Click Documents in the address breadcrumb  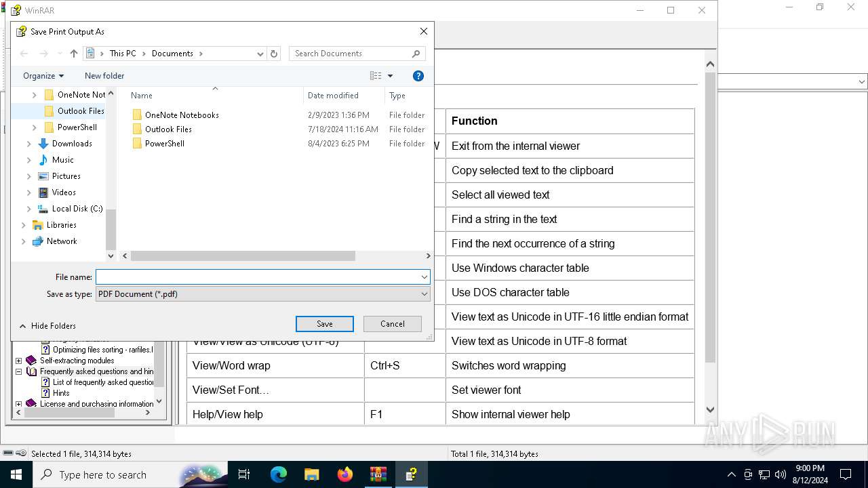(172, 54)
